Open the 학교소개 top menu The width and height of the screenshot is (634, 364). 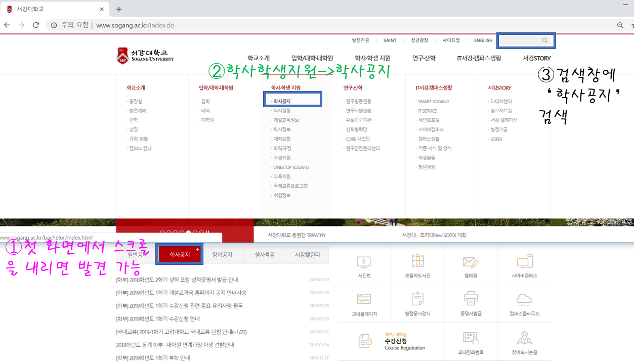pyautogui.click(x=259, y=58)
